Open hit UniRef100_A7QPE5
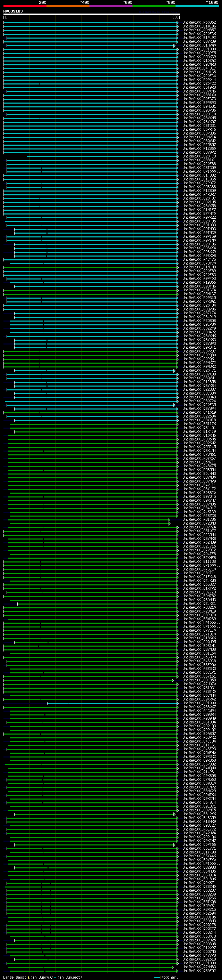The width and height of the screenshot is (222, 980). coord(199,53)
